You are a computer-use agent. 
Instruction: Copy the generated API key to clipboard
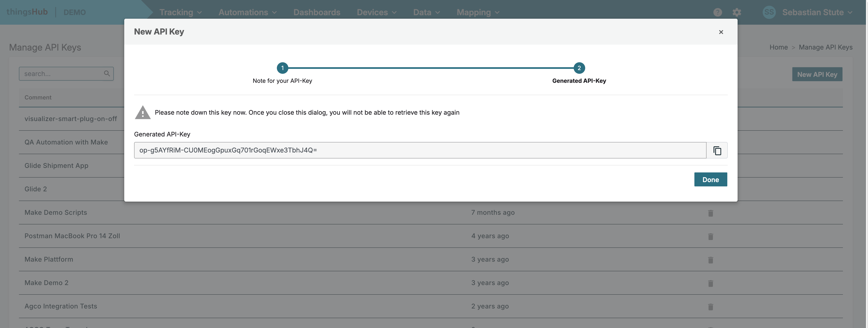pos(717,150)
